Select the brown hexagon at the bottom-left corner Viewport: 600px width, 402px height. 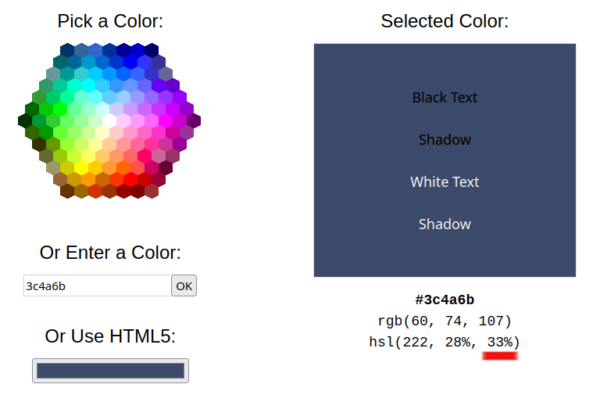[67, 191]
